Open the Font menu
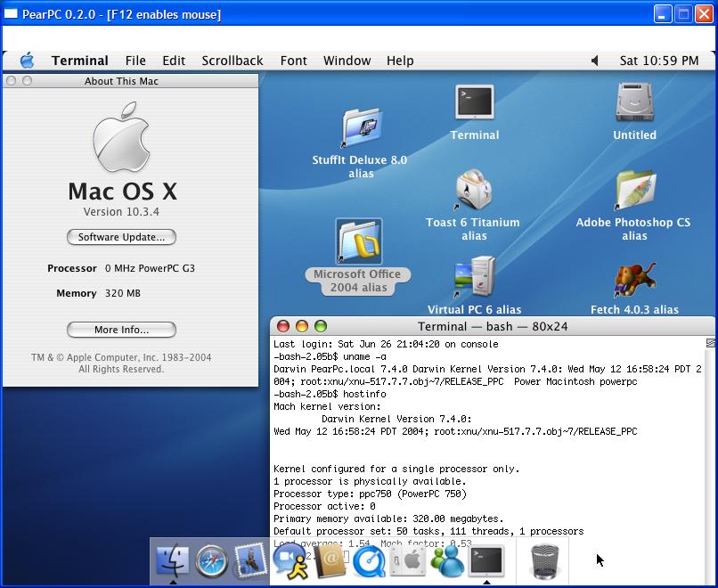Screen dimensions: 718x588 (293, 61)
